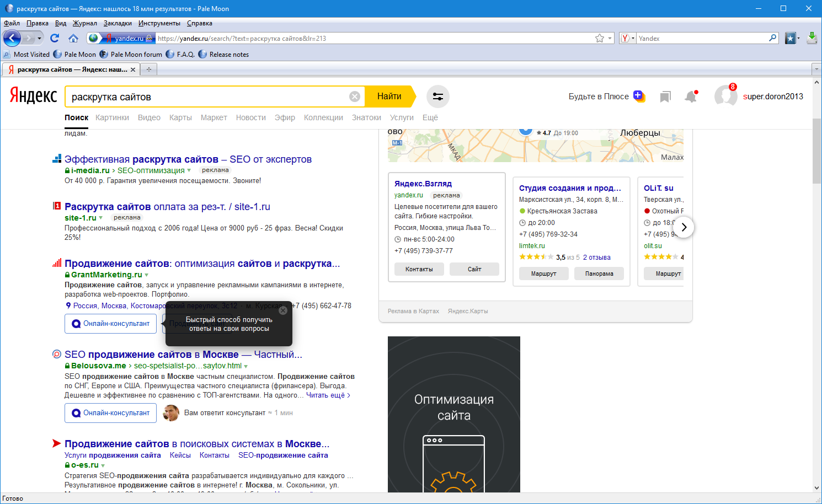Image resolution: width=822 pixels, height=504 pixels.
Task: Clear the Yandex search query with X
Action: coord(355,96)
